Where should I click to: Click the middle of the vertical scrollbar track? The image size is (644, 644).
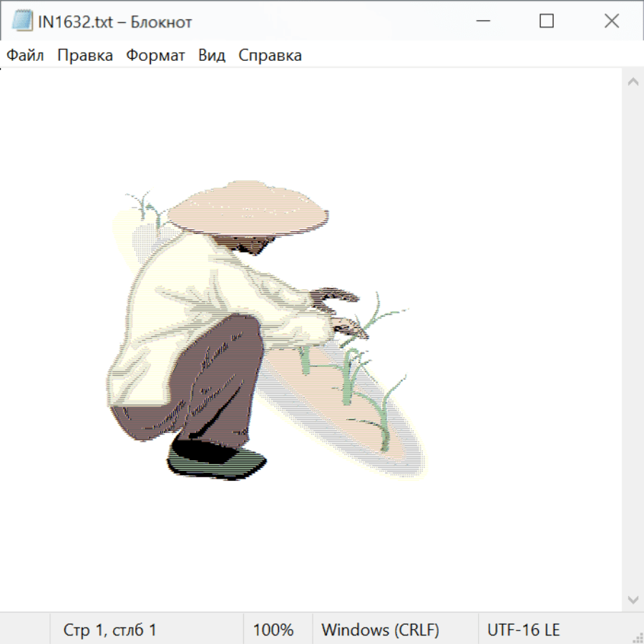pyautogui.click(x=633, y=340)
